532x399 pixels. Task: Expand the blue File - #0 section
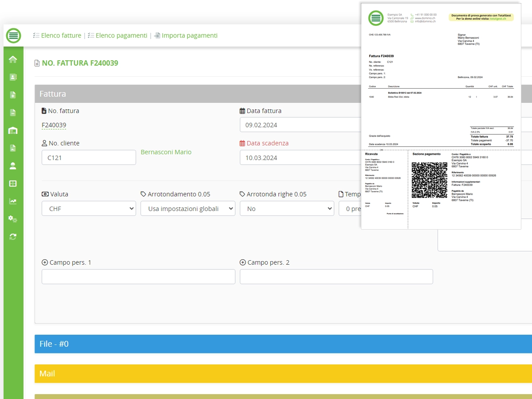click(x=283, y=344)
